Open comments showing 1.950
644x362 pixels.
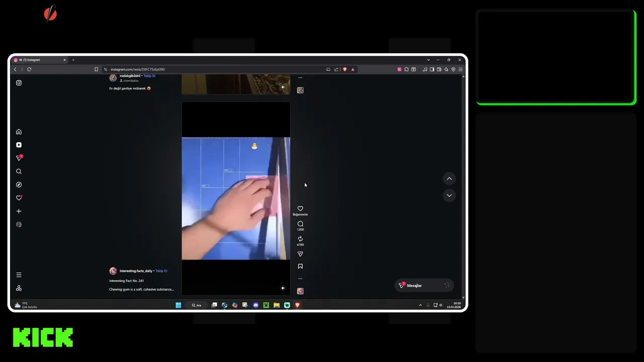click(x=300, y=224)
